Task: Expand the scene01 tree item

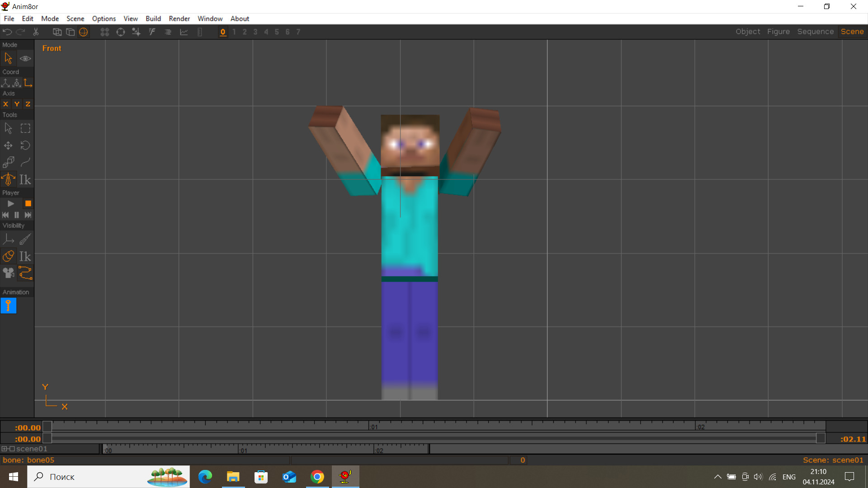Action: (x=4, y=449)
